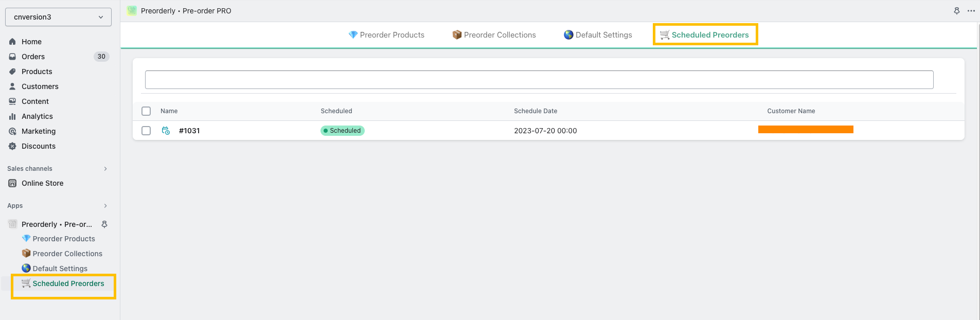Open order #1031 link
This screenshot has height=320, width=980.
pyautogui.click(x=189, y=131)
